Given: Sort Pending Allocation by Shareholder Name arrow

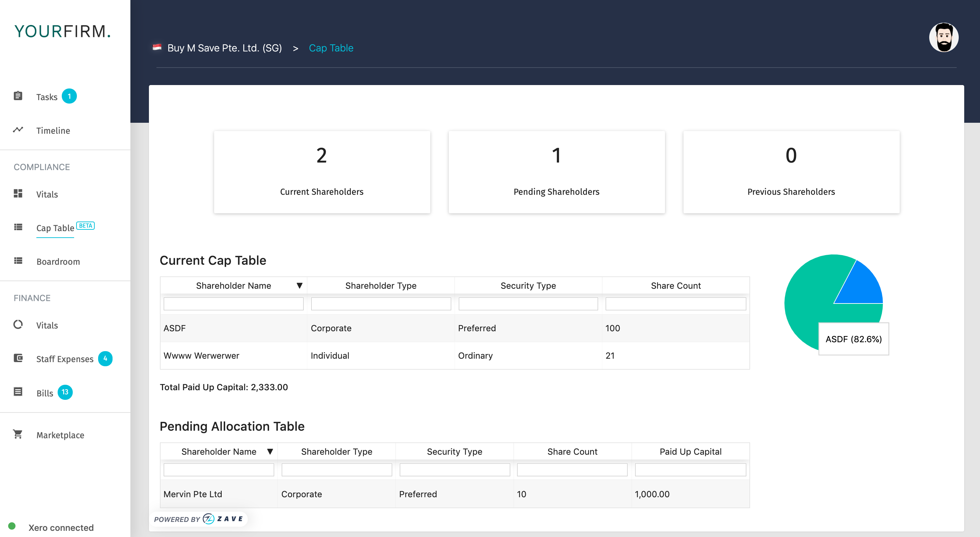Looking at the screenshot, I should 270,451.
